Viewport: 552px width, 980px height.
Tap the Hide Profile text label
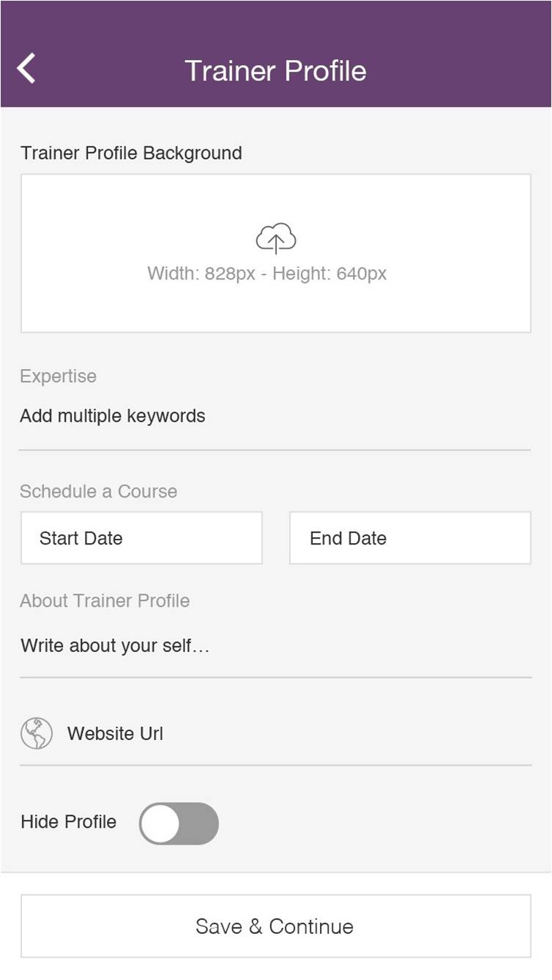click(x=69, y=822)
